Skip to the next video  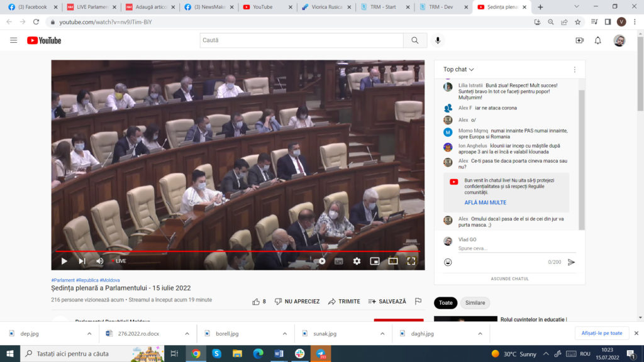coord(82,261)
